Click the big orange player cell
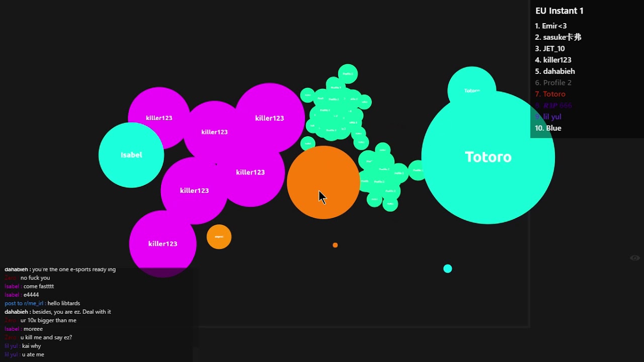 [x=324, y=182]
